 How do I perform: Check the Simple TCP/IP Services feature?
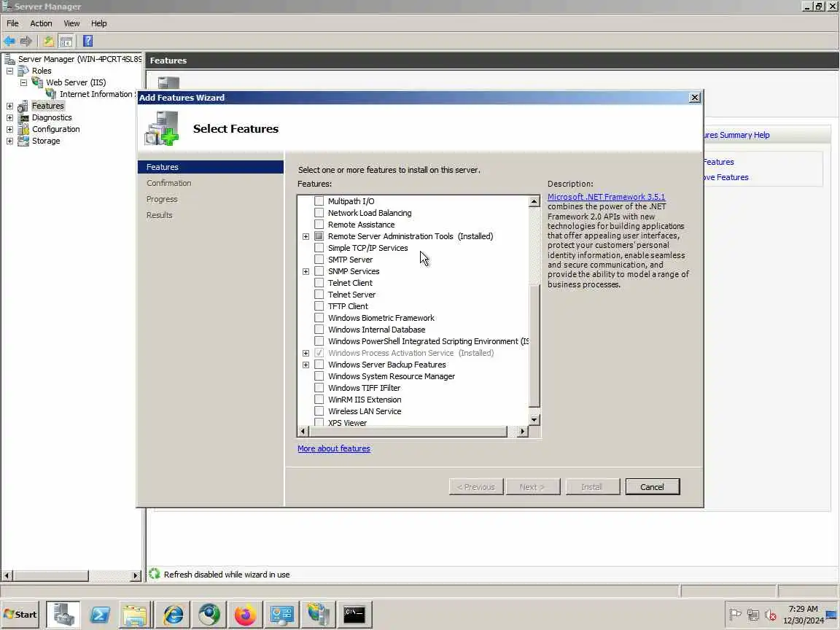click(x=319, y=248)
